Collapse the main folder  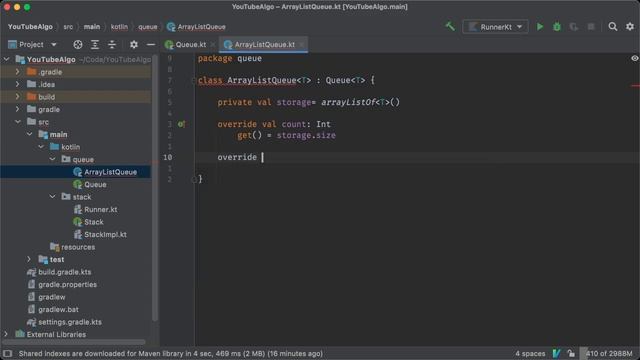29,134
